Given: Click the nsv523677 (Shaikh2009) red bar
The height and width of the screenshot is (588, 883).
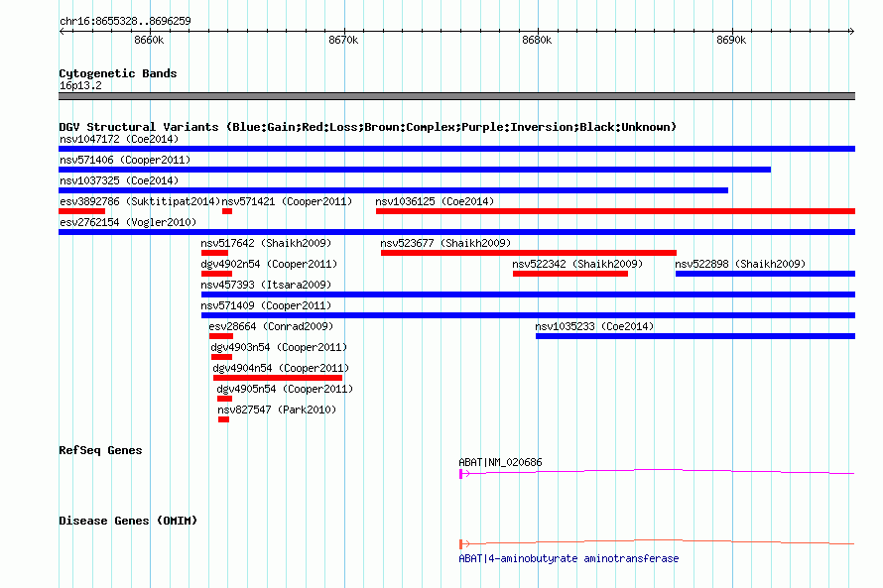Looking at the screenshot, I should click(x=528, y=253).
